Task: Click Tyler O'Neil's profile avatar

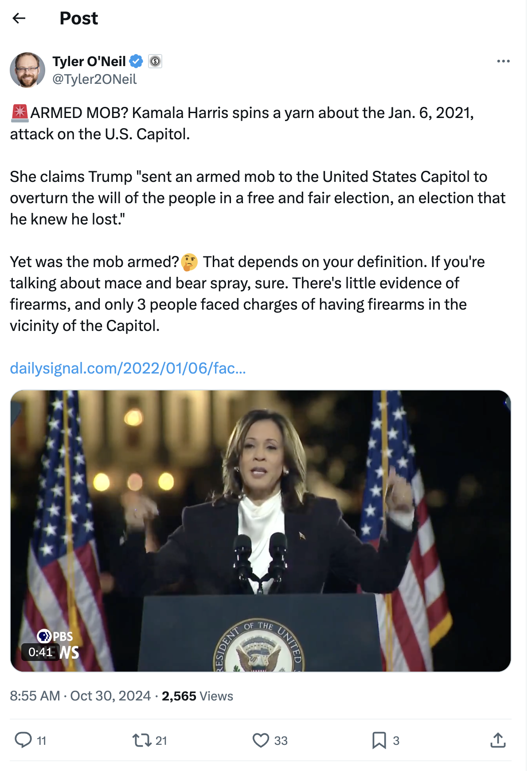Action: point(27,70)
